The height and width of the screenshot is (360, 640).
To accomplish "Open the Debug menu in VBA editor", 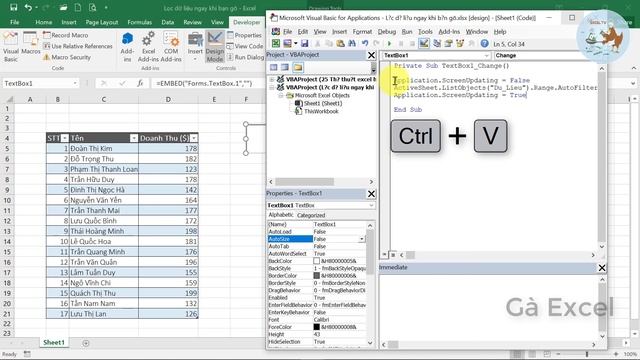I will (387, 32).
